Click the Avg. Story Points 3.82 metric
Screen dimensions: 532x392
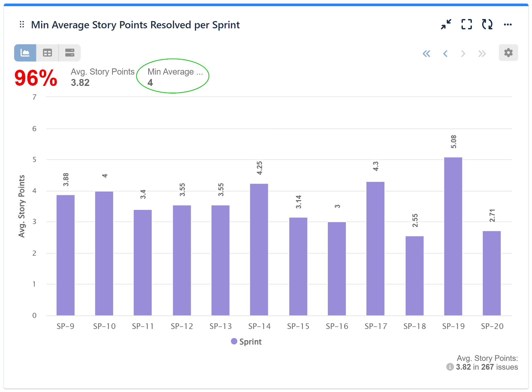point(80,83)
